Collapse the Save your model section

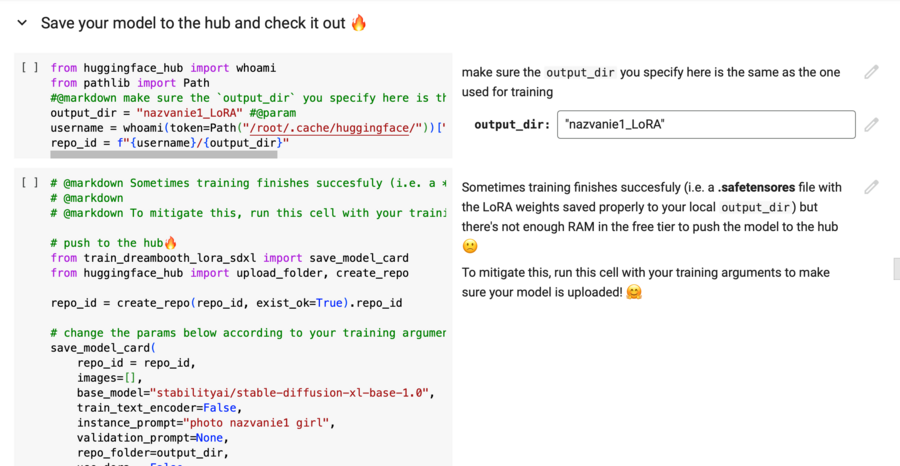coord(22,22)
